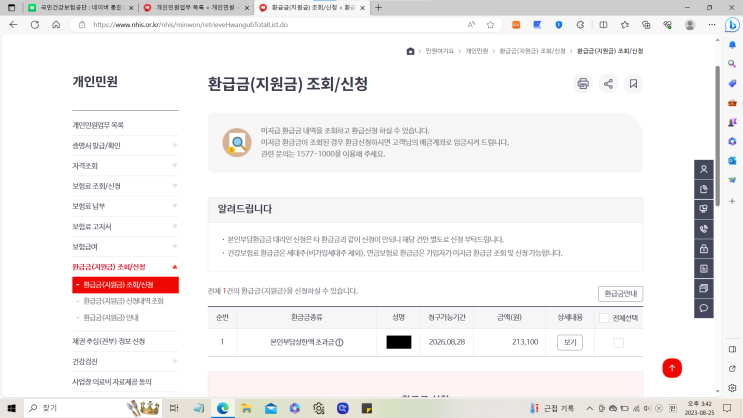This screenshot has width=743, height=418.
Task: Print the page using printer icon
Action: point(583,84)
